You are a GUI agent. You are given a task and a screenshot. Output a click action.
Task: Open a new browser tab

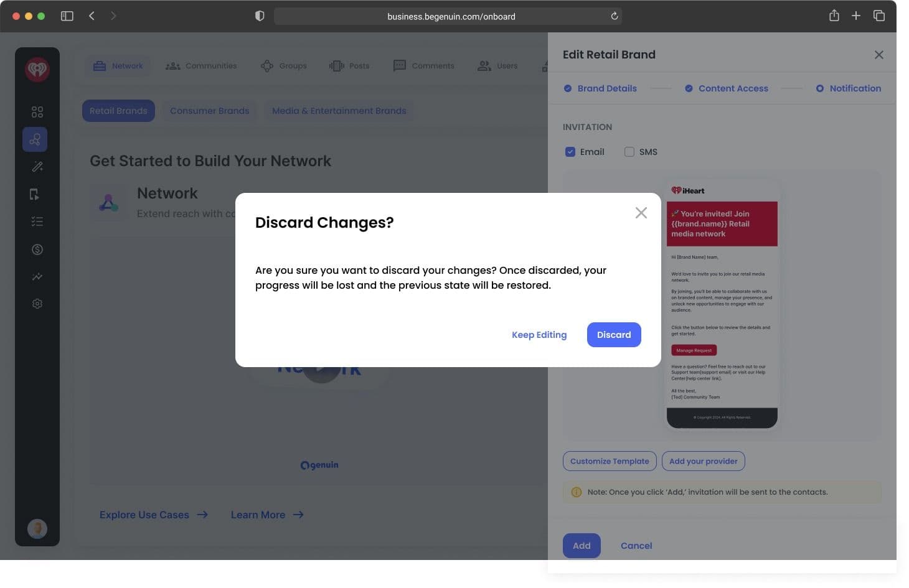[x=856, y=16]
